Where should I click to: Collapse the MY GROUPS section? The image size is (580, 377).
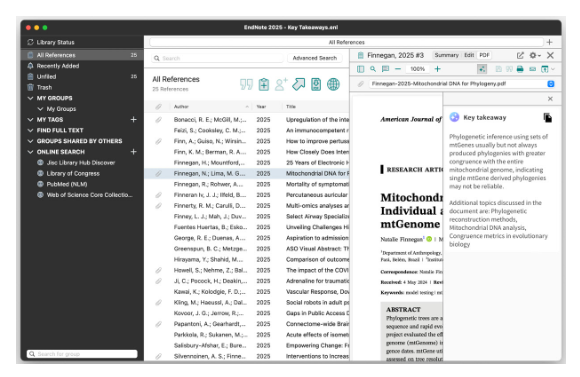click(x=30, y=98)
